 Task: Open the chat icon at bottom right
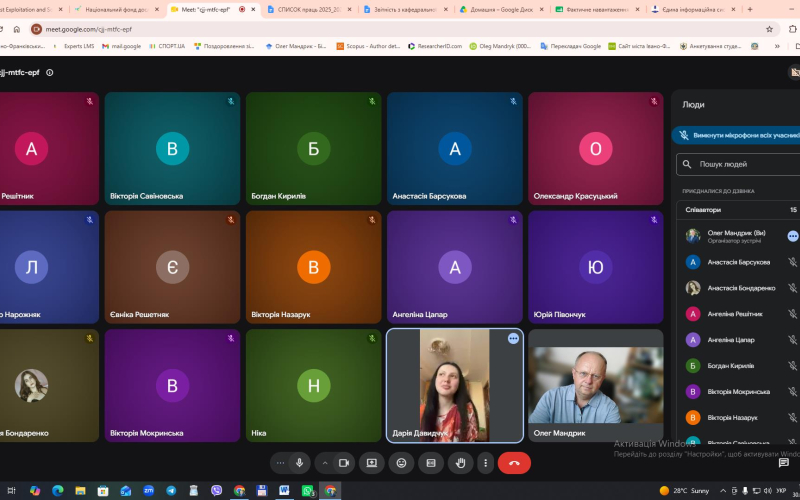[x=784, y=462]
